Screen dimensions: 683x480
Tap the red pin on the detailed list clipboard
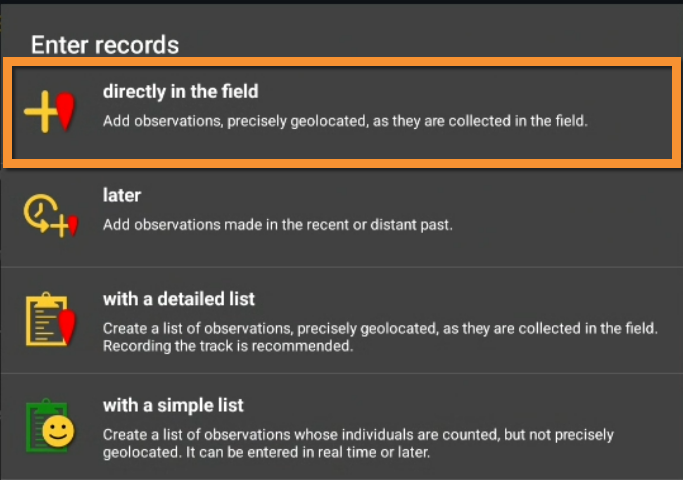tap(67, 325)
